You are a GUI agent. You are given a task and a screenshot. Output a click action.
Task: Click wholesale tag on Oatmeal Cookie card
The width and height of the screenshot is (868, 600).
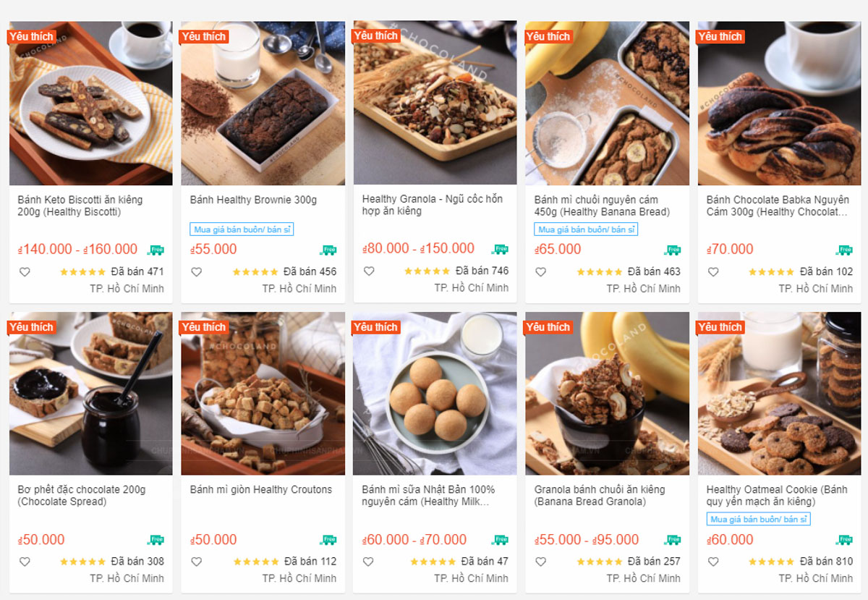759,519
